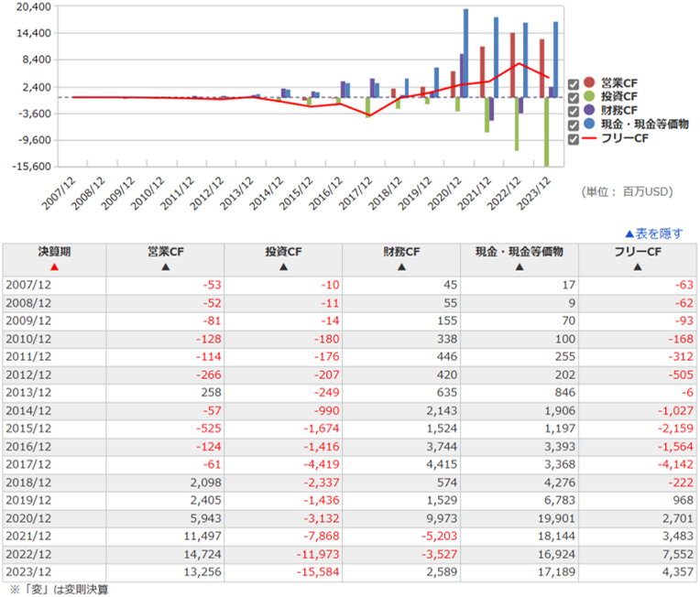Image resolution: width=700 pixels, height=597 pixels.
Task: Toggle 現金・現金等価物 series checkbox
Action: [574, 125]
